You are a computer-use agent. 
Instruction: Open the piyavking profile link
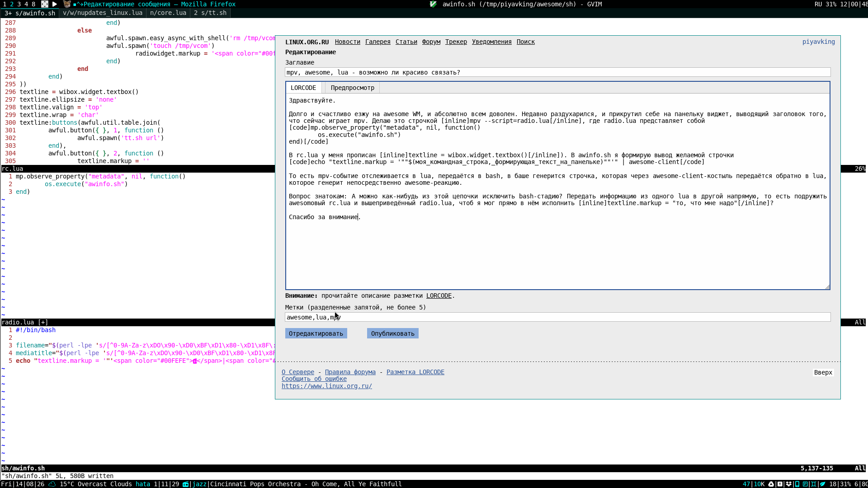pos(819,42)
